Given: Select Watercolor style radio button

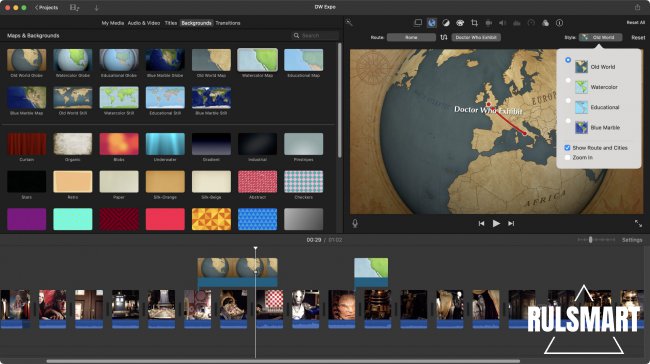Looking at the screenshot, I should coord(568,80).
